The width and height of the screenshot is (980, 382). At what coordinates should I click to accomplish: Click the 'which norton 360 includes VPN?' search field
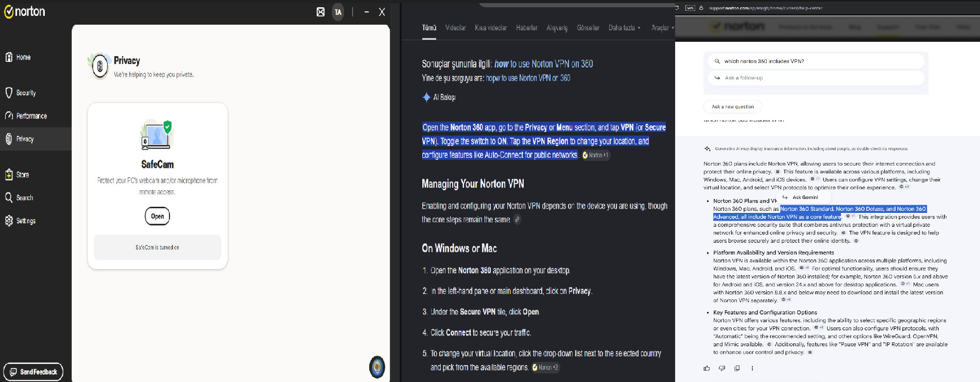pyautogui.click(x=816, y=61)
